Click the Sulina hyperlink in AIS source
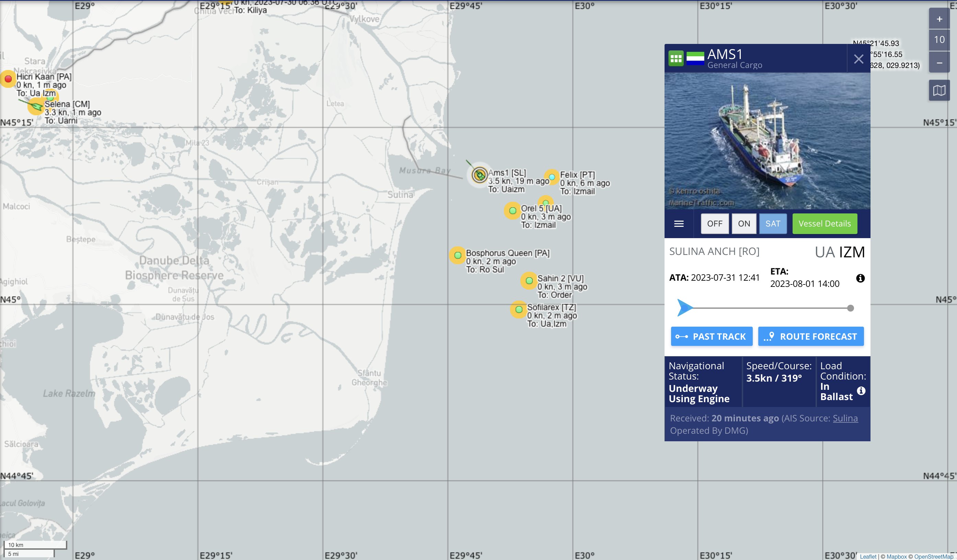The width and height of the screenshot is (957, 560). point(844,418)
